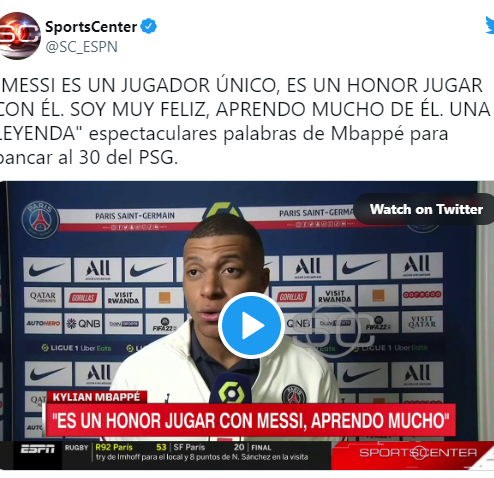Open the @SC_ESPN handle
The image size is (494, 478).
81,47
